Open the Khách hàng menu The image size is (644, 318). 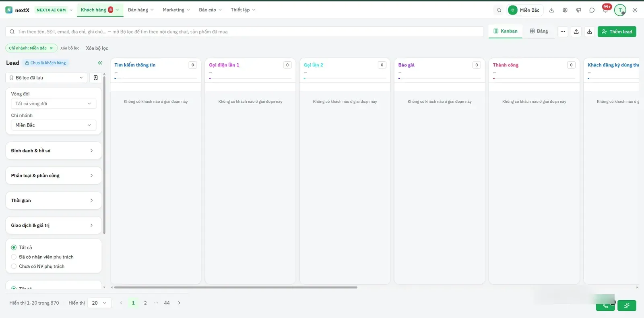[x=100, y=10]
